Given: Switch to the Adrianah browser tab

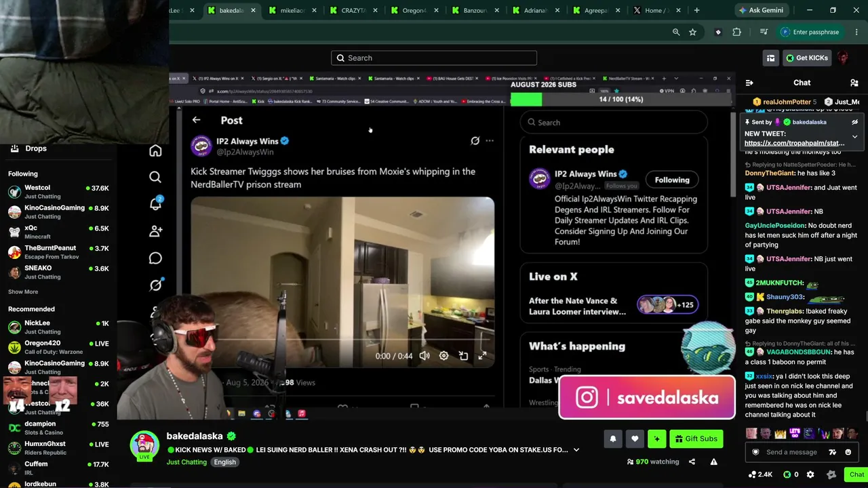Looking at the screenshot, I should coord(536,10).
